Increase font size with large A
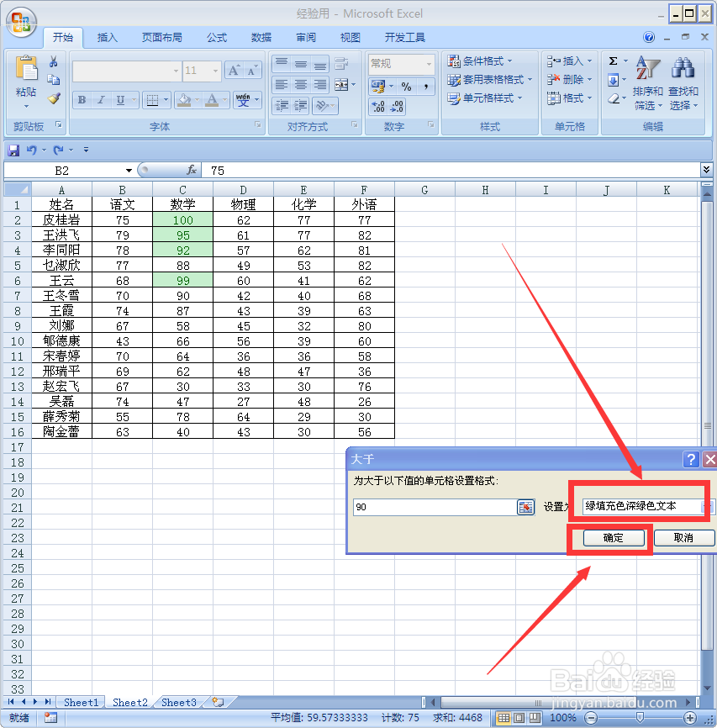This screenshot has height=728, width=717. [x=234, y=71]
